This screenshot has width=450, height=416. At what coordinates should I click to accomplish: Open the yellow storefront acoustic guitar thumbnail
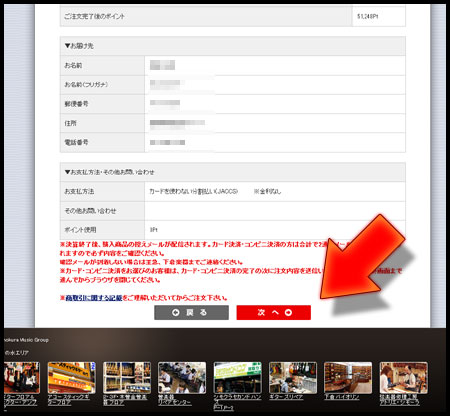tap(72, 378)
